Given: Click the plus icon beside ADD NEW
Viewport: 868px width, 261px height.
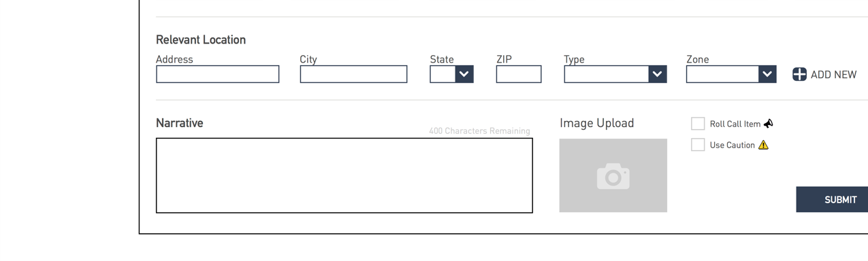Looking at the screenshot, I should (799, 74).
